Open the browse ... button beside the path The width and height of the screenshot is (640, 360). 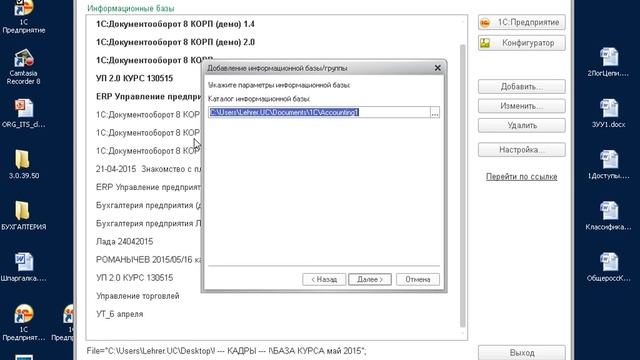[435, 112]
